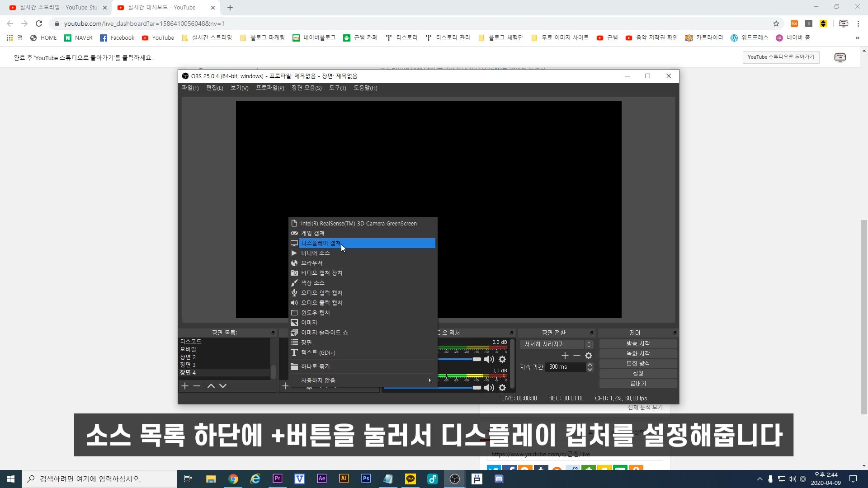Image resolution: width=868 pixels, height=488 pixels.
Task: Open transition properties gear icon
Action: (x=589, y=356)
